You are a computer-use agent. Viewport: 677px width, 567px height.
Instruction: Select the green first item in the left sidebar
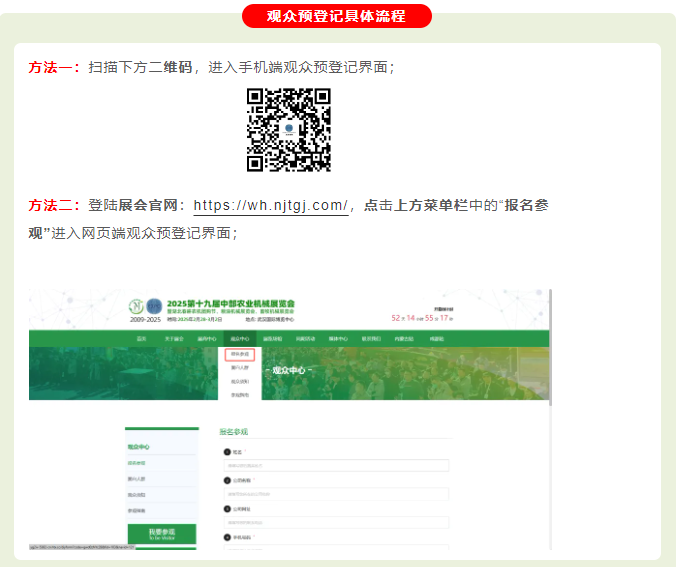pos(136,463)
